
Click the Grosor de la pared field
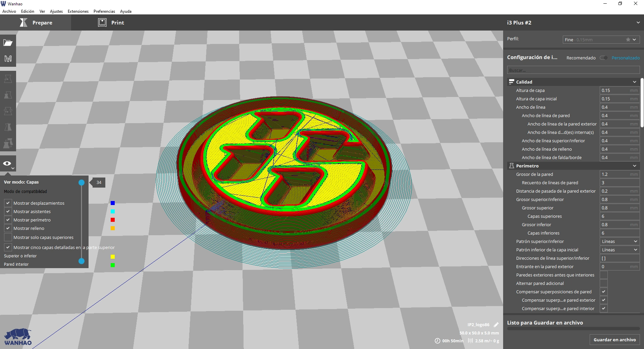tap(620, 174)
